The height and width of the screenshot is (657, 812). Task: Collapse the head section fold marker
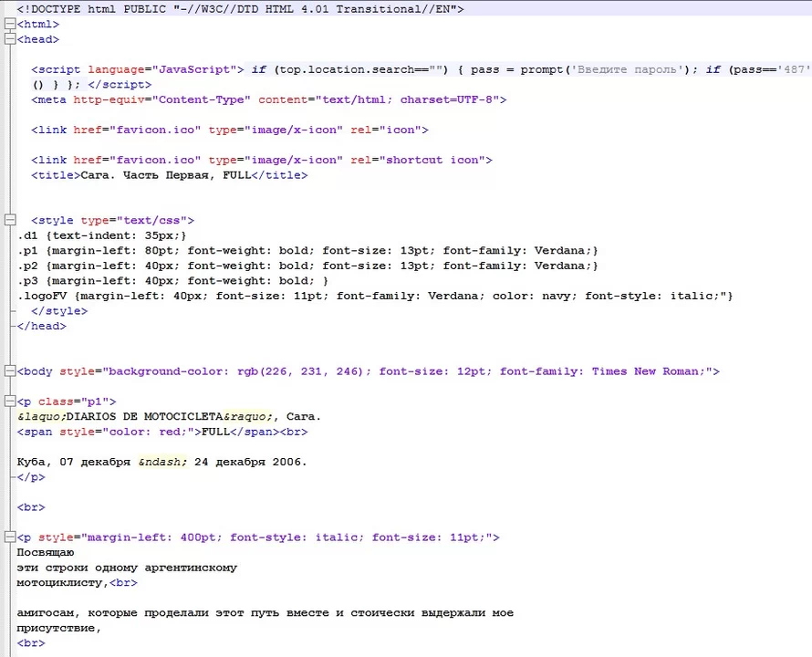9,39
